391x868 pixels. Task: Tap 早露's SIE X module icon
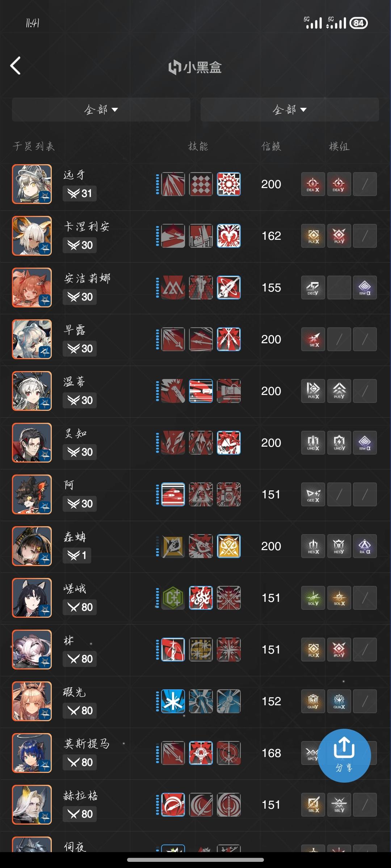tap(313, 339)
